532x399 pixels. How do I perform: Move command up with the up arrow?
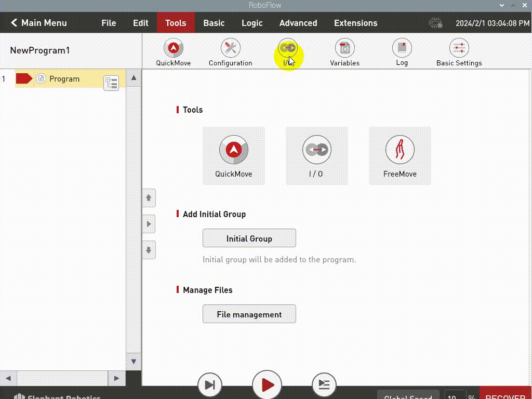pyautogui.click(x=149, y=198)
